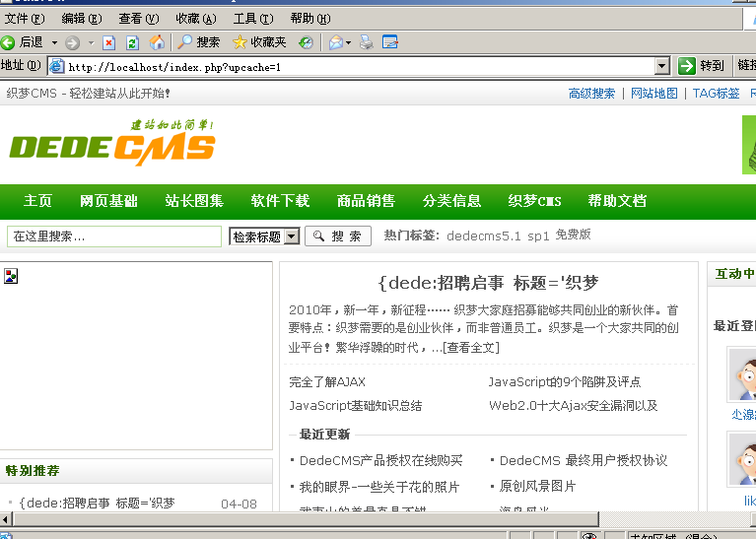This screenshot has width=756, height=539.
Task: Open 分类信息 navigation tab
Action: 451,201
